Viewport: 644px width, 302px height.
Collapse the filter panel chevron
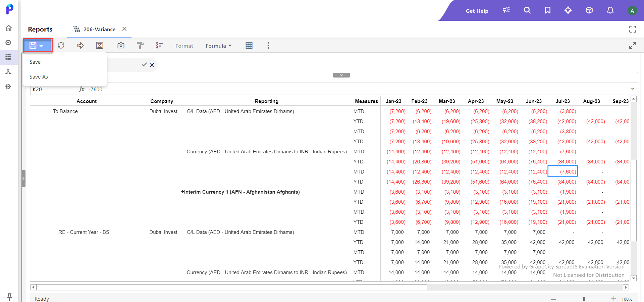coord(341,75)
